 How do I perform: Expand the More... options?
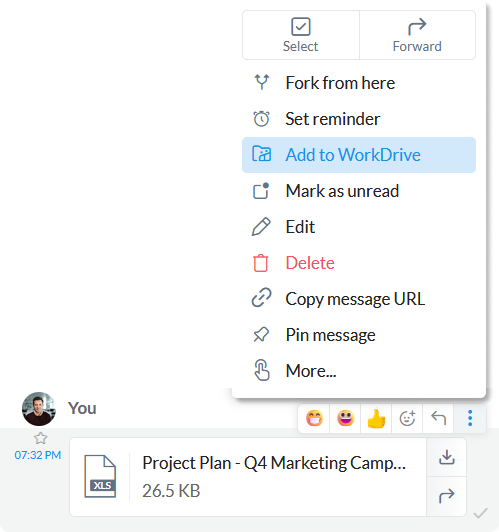click(x=359, y=371)
